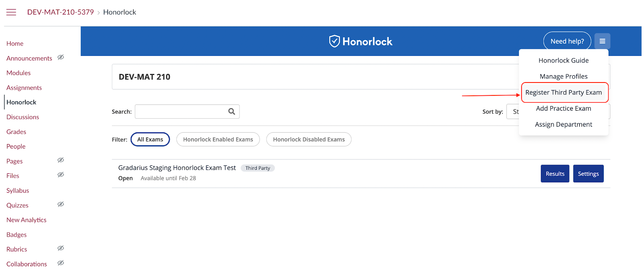Click the search magnifier icon
The height and width of the screenshot is (272, 644).
[x=231, y=111]
